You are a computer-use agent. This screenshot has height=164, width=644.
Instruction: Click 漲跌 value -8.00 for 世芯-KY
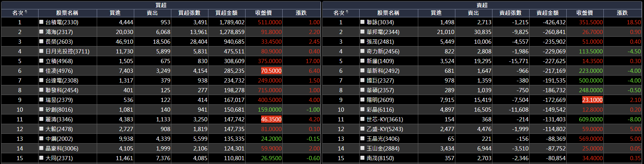pyautogui.click(x=634, y=119)
